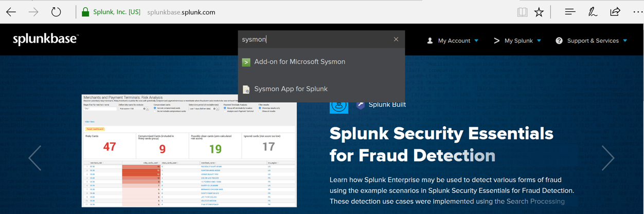This screenshot has width=644, height=214.
Task: Click the share icon in toolbar
Action: (x=615, y=12)
